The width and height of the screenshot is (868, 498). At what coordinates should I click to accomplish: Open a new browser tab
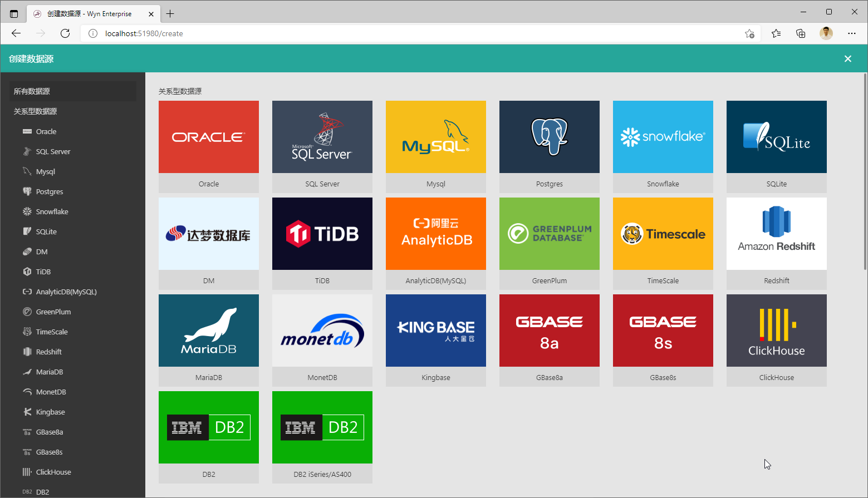[170, 13]
